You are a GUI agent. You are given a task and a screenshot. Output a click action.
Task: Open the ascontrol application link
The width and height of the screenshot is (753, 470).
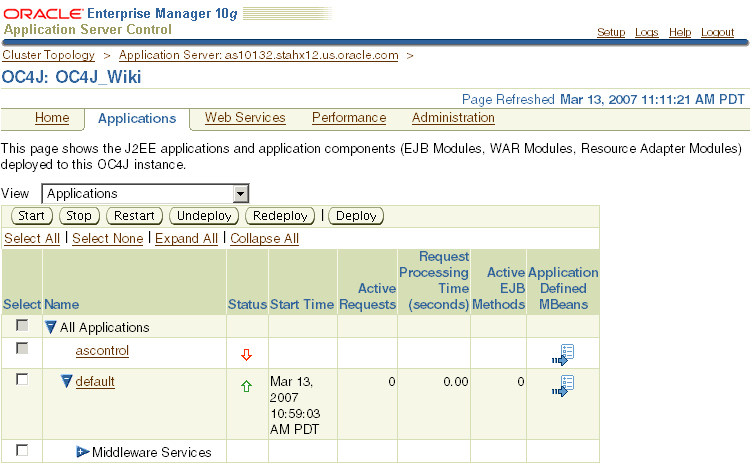point(102,350)
